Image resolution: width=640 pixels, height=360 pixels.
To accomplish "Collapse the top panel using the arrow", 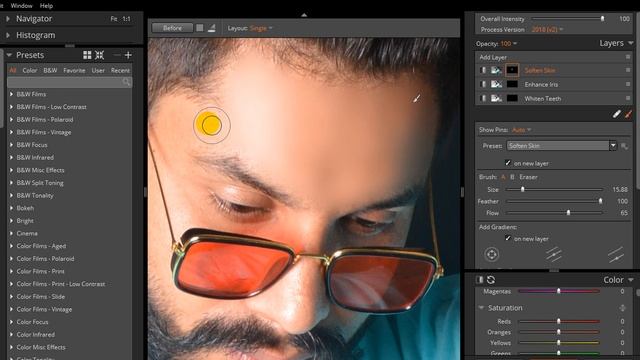I will (304, 15).
